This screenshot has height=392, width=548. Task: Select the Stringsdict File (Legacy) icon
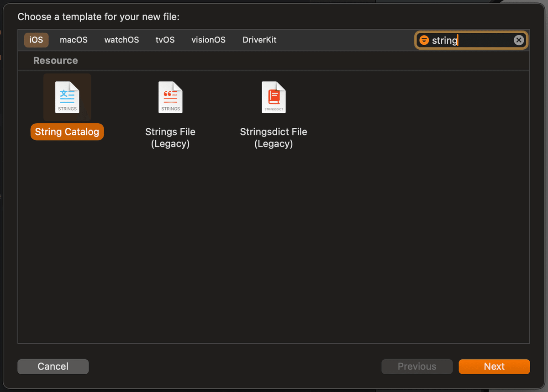274,97
